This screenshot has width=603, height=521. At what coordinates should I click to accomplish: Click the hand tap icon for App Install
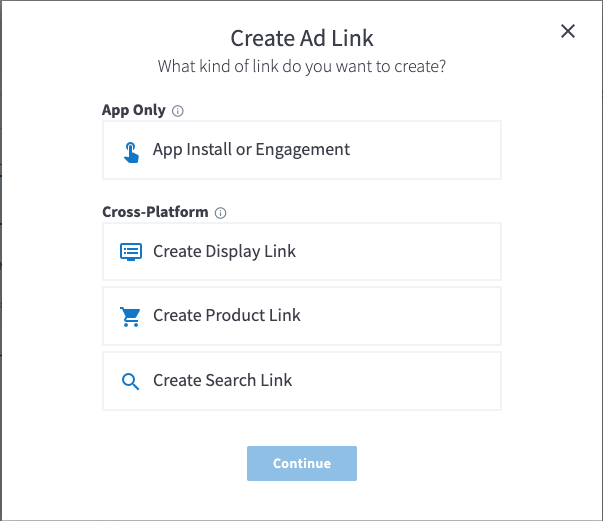[131, 152]
